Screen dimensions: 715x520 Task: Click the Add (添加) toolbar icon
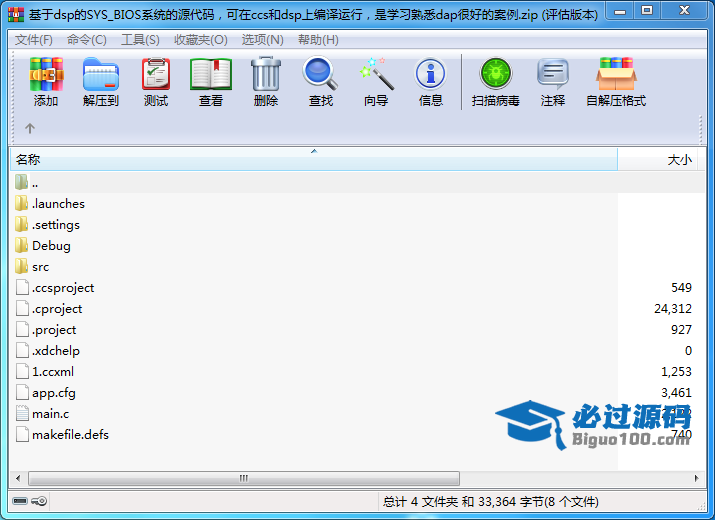[46, 75]
